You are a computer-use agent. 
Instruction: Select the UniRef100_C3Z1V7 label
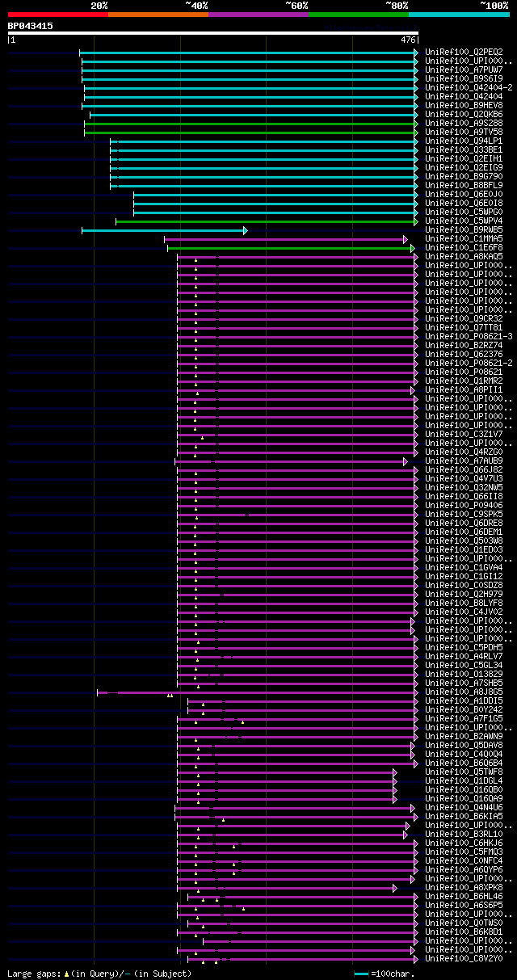point(464,434)
